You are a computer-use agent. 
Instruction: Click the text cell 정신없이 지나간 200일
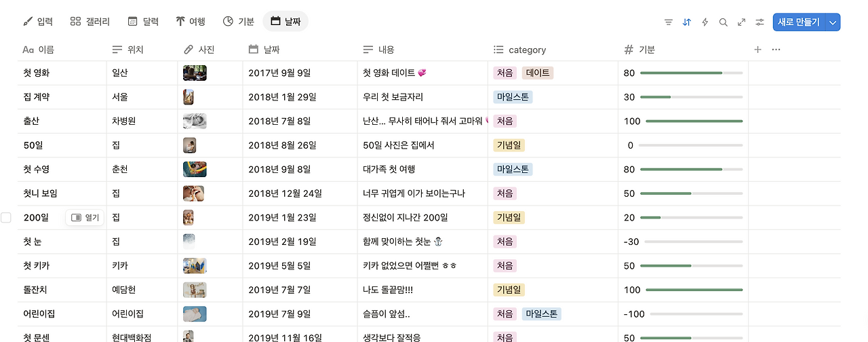coord(422,218)
